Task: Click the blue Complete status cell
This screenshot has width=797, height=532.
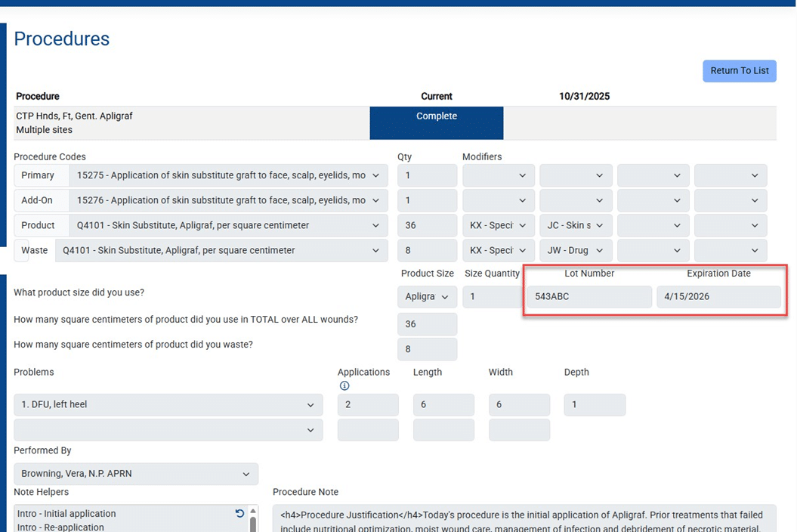Action: [x=436, y=123]
